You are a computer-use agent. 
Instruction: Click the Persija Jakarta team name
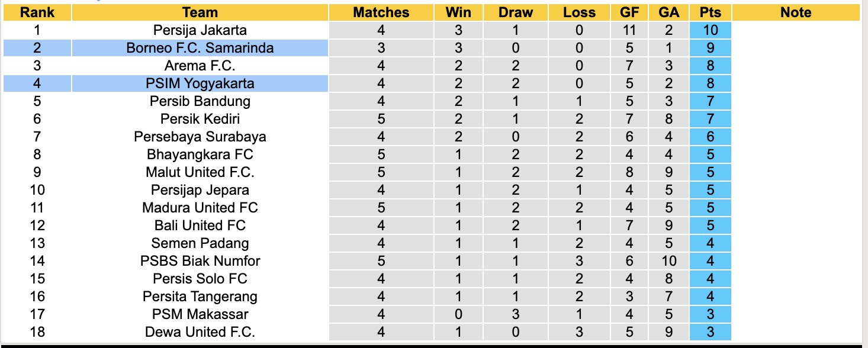click(x=200, y=30)
